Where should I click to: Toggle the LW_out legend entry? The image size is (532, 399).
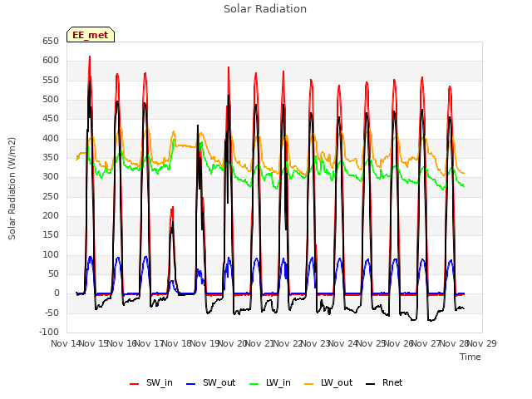tap(328, 382)
